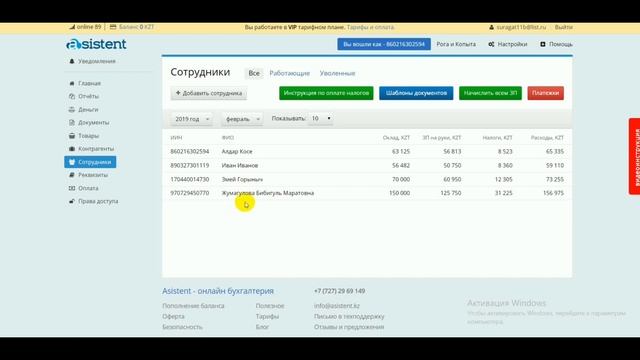Click the red Платежки button

(545, 93)
